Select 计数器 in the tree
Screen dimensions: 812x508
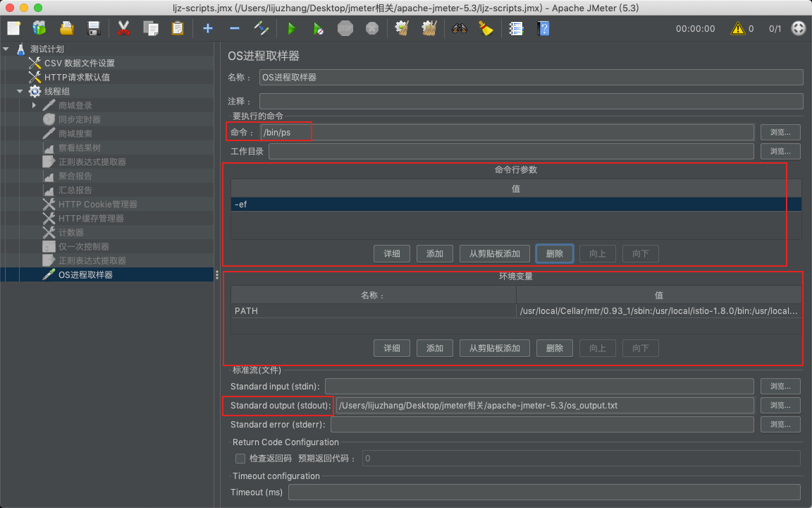[x=71, y=232]
